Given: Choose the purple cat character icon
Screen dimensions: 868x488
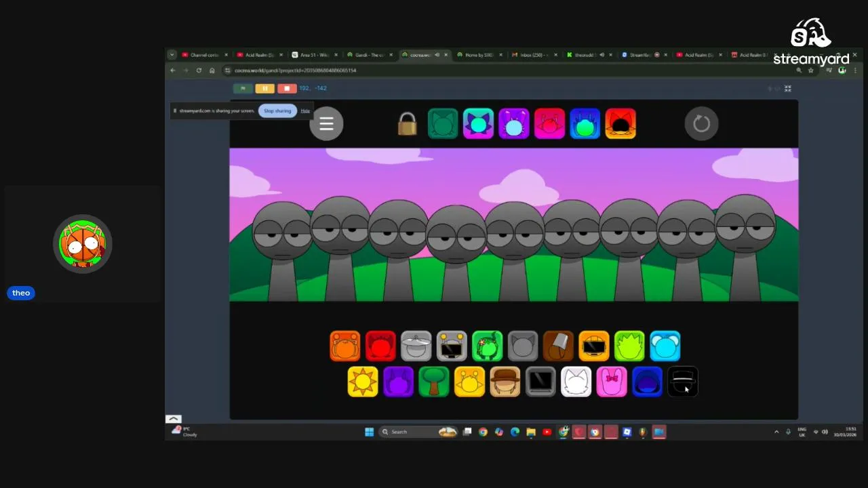Looking at the screenshot, I should pos(398,382).
